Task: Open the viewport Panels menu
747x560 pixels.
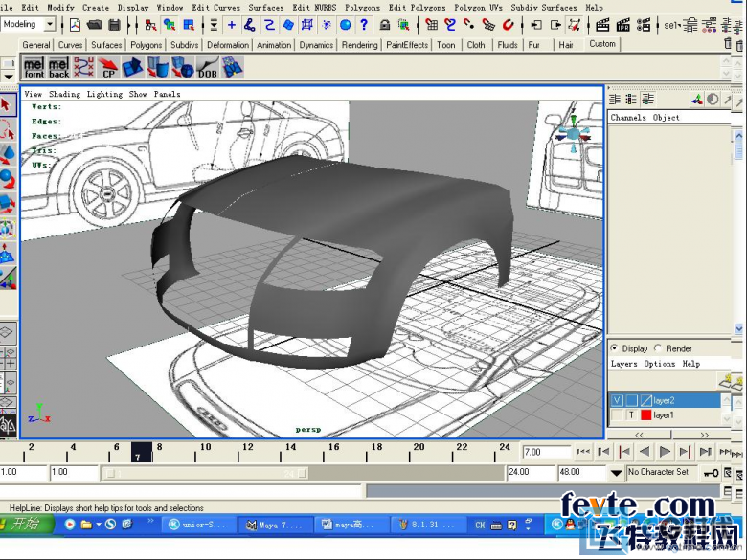Action: click(x=167, y=94)
